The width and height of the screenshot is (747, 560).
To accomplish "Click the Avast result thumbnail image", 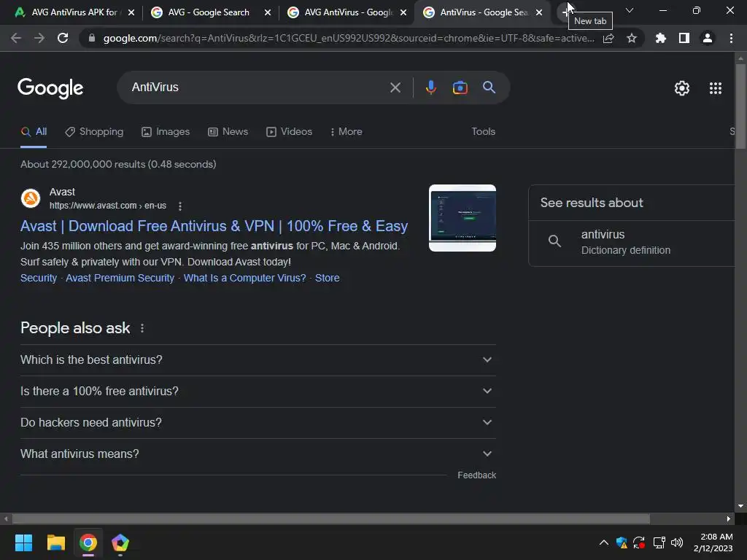I will point(462,218).
